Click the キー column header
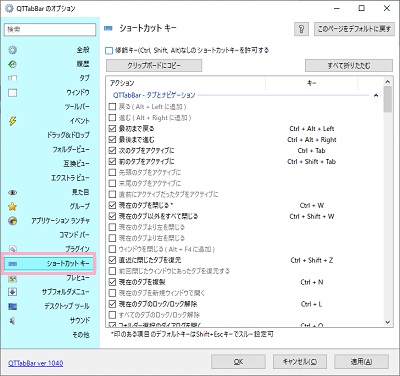 point(312,83)
